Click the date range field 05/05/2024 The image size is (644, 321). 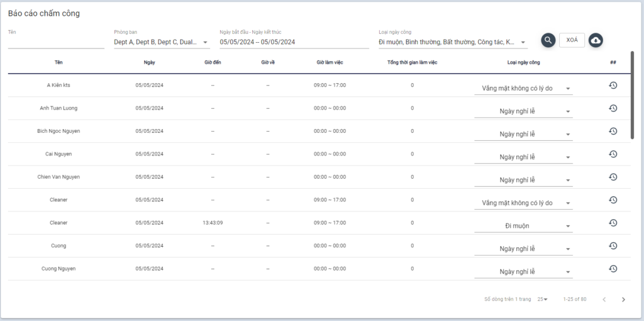294,42
